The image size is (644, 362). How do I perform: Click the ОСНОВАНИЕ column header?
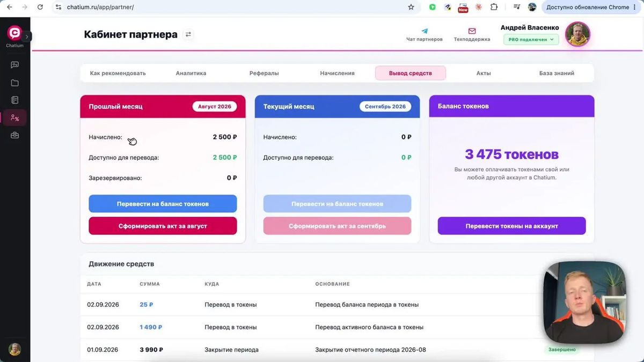point(332,284)
